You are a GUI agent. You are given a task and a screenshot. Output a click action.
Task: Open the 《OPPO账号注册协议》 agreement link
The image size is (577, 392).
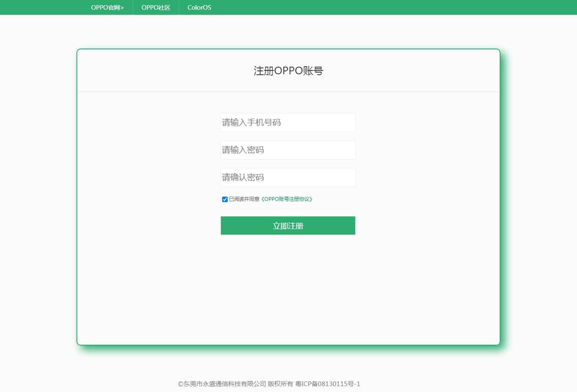(x=287, y=199)
